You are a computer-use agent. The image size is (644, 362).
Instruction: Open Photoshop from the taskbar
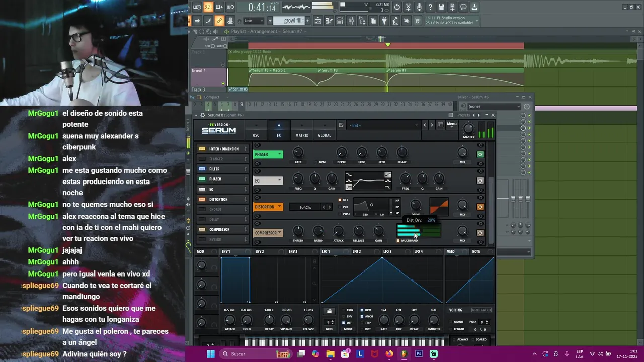pos(419,354)
